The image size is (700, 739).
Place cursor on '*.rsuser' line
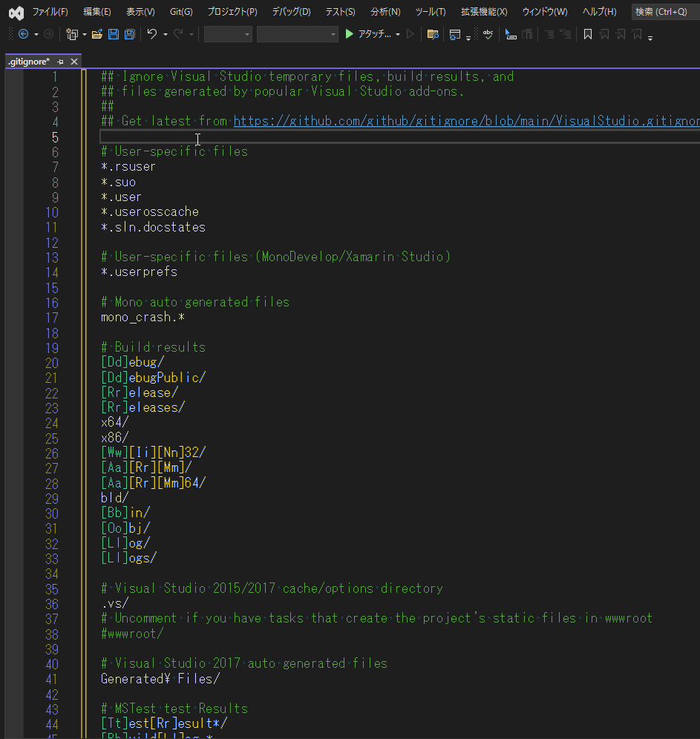point(128,167)
